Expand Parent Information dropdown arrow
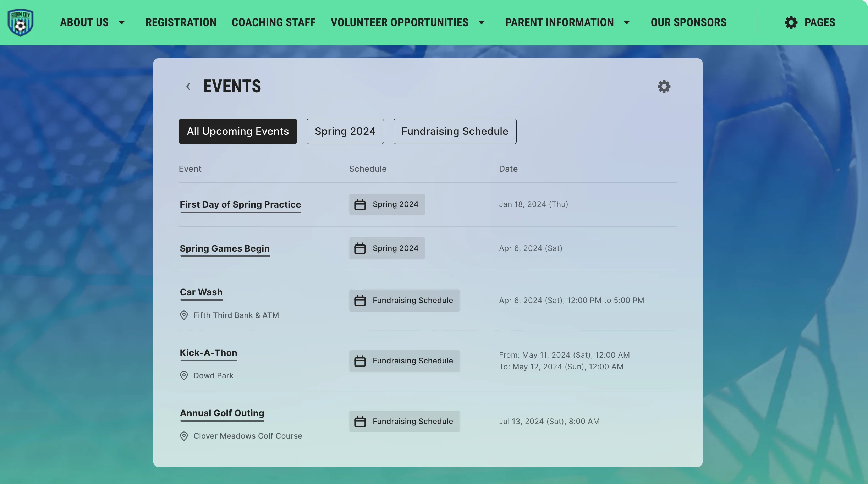Image resolution: width=868 pixels, height=484 pixels. (x=627, y=23)
